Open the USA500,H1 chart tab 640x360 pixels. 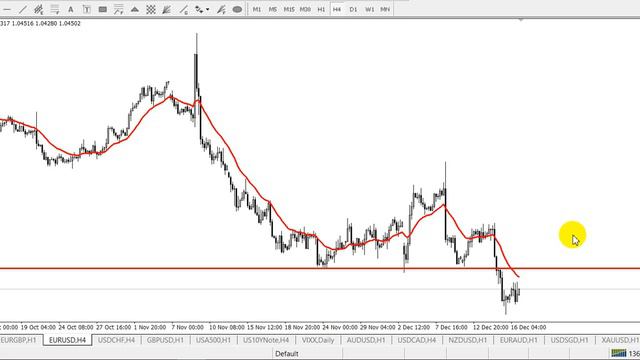coord(213,340)
